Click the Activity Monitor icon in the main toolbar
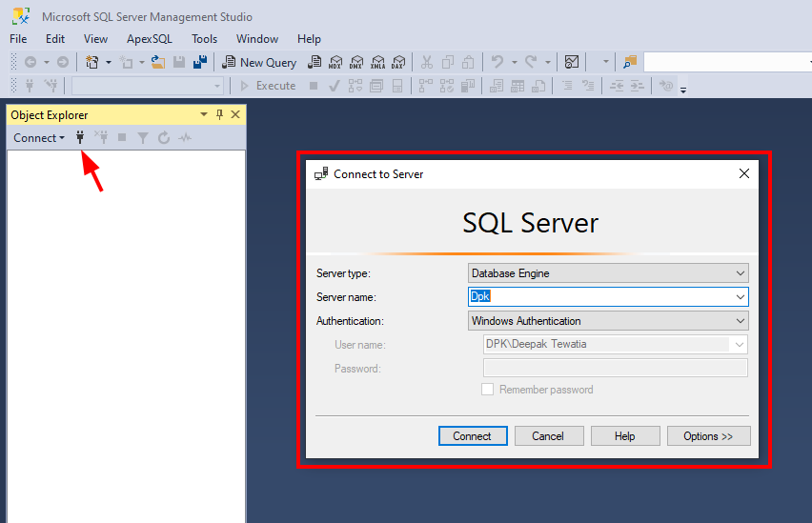Viewport: 812px width, 523px height. (572, 62)
